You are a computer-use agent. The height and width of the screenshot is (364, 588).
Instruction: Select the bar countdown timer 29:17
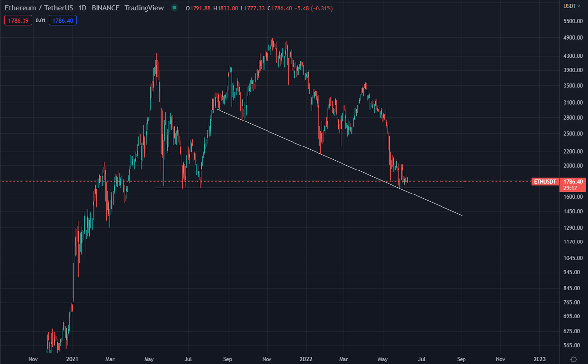[x=571, y=188]
